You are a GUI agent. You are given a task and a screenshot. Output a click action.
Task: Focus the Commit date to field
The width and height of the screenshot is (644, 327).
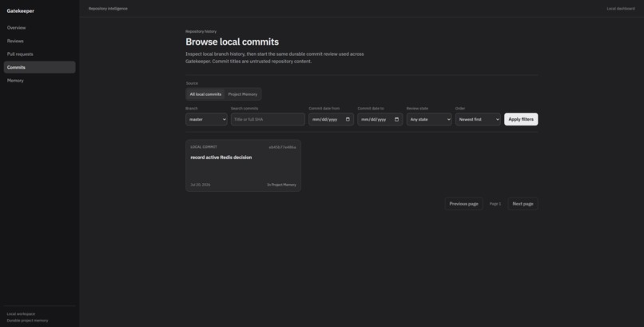[380, 119]
